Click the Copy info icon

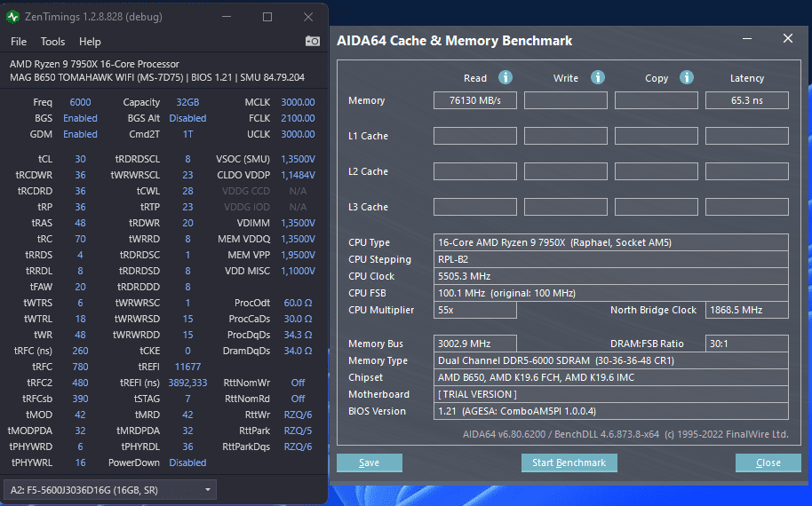pyautogui.click(x=687, y=77)
